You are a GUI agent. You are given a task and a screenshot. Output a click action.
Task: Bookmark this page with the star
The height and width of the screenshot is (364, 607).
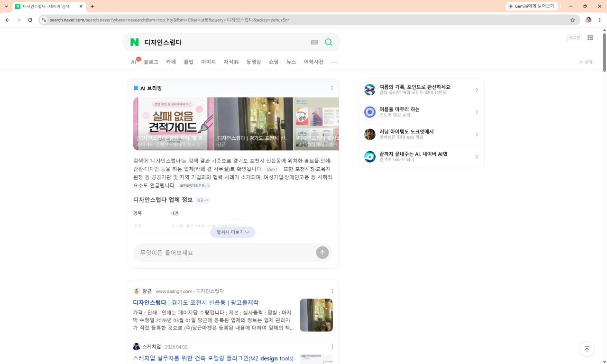pos(572,20)
